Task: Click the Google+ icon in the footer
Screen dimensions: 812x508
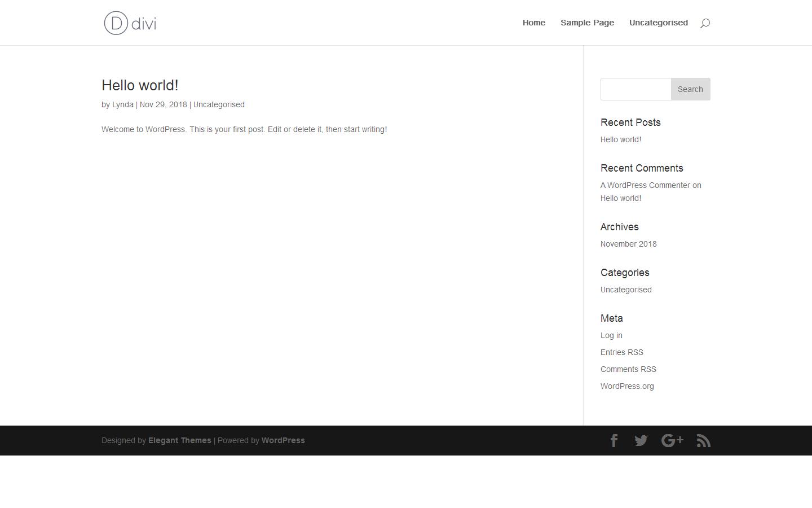Action: point(672,440)
